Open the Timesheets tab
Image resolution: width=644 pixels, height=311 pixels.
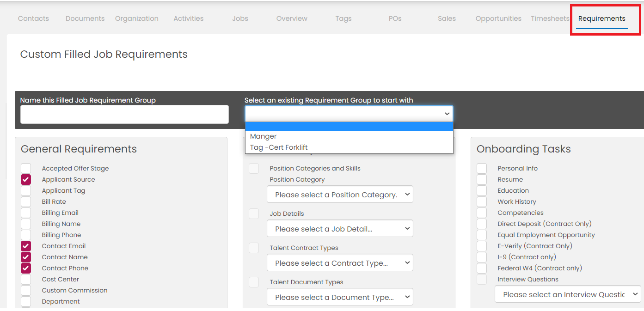pos(550,18)
